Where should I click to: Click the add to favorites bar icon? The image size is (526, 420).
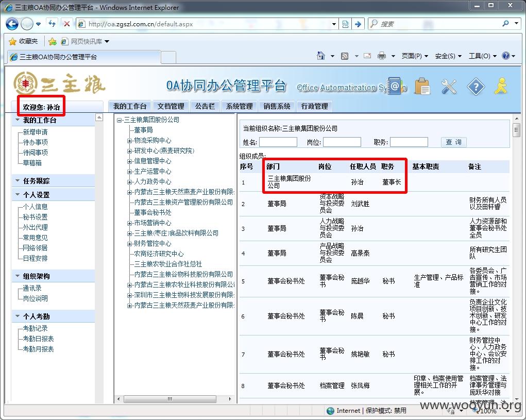[53, 42]
